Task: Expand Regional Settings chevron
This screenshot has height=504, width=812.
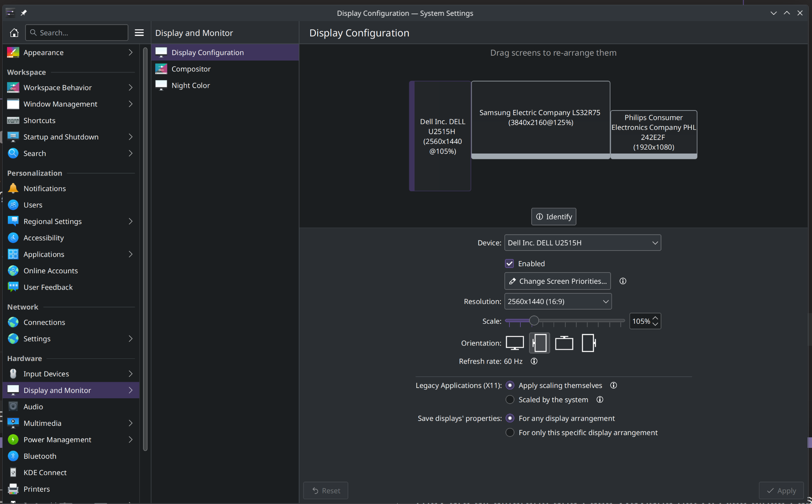Action: [x=130, y=222]
